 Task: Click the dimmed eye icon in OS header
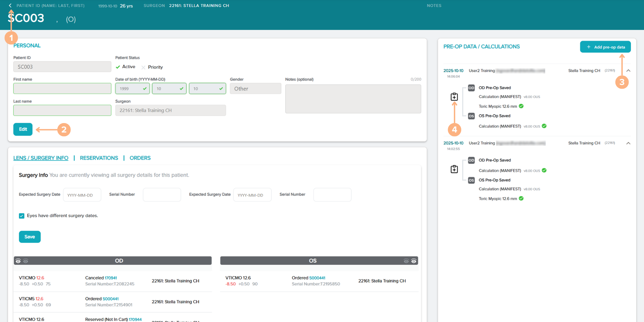click(x=406, y=261)
